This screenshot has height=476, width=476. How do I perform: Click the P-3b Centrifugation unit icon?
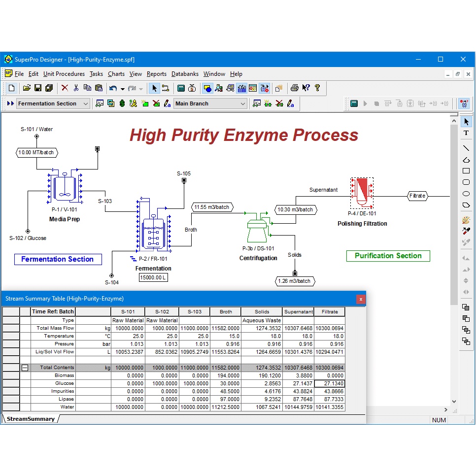[258, 228]
